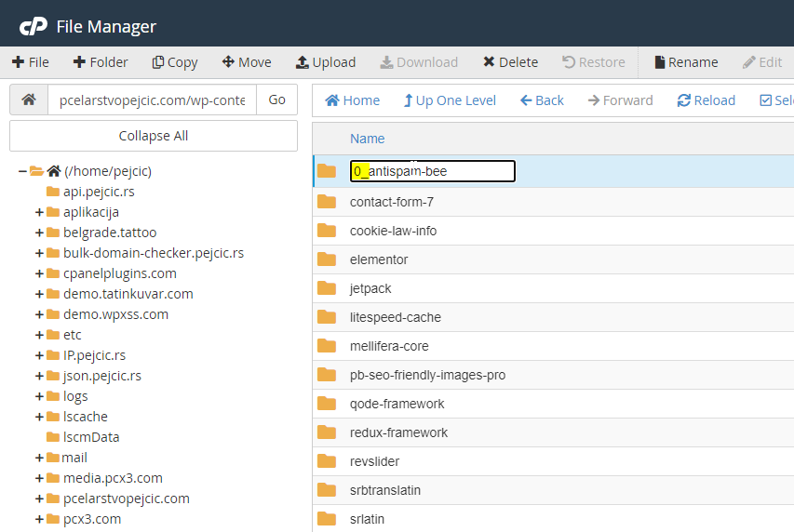Create a new file with + File
Viewport: 794px width, 532px height.
tap(31, 62)
